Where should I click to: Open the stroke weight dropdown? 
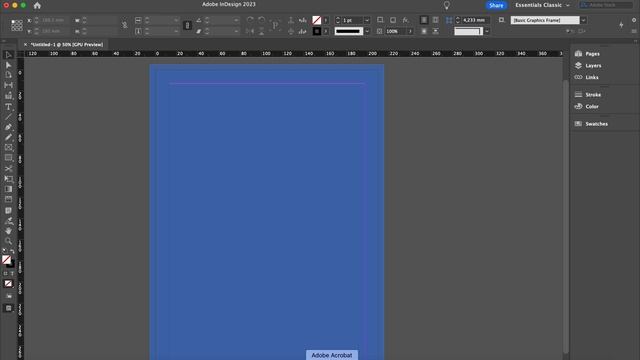coord(367,20)
